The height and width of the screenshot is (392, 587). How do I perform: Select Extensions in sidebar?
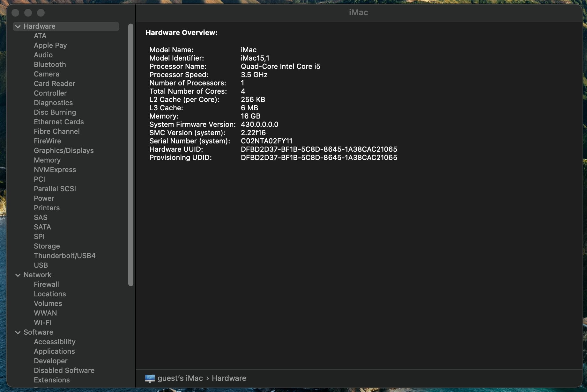coord(52,380)
